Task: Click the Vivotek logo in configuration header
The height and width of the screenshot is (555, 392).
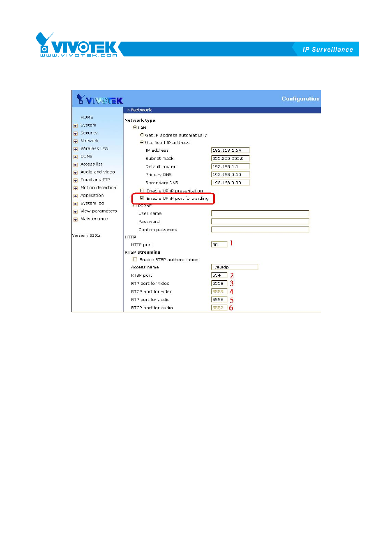Action: click(100, 99)
